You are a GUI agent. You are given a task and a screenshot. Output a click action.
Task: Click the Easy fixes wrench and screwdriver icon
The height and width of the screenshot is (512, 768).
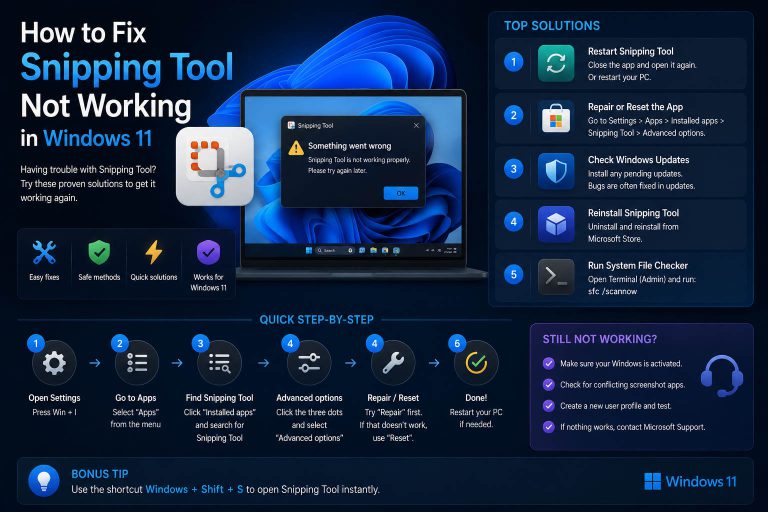tap(44, 252)
